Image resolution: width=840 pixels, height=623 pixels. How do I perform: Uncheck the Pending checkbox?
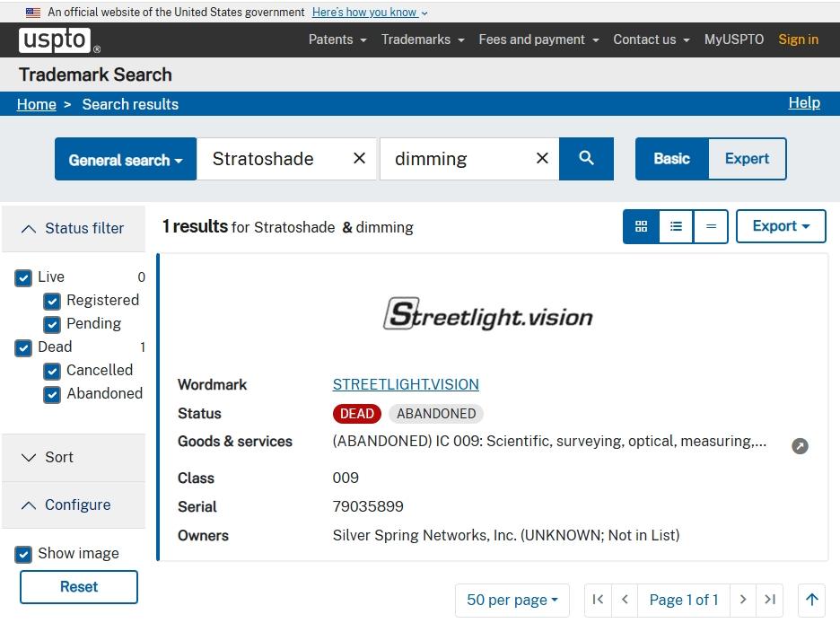click(x=52, y=324)
